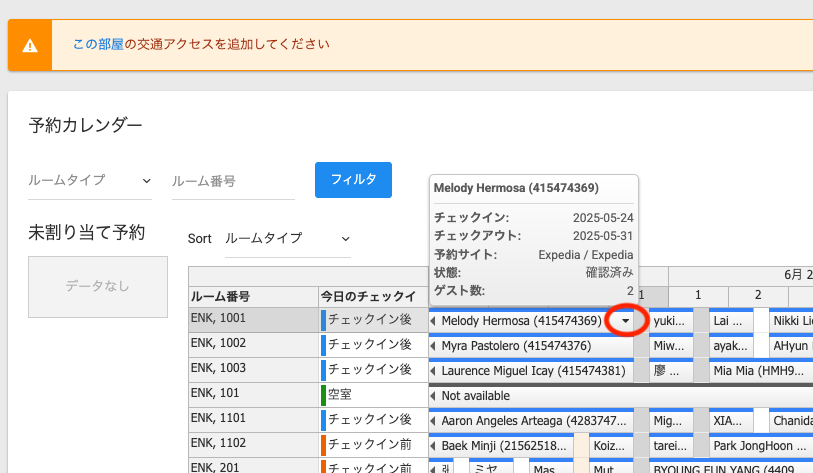Click the left arrow on Myra Pastolero's booking

click(x=433, y=346)
